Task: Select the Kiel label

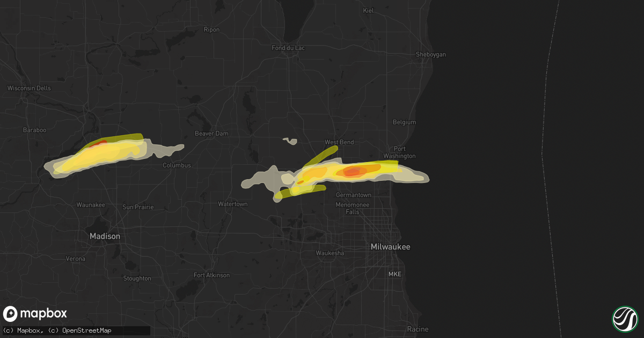Action: (x=368, y=10)
